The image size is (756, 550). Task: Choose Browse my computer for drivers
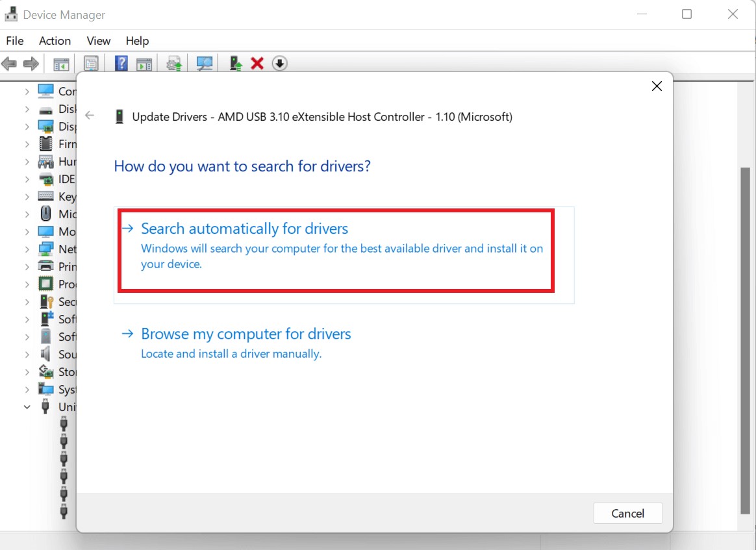click(246, 334)
